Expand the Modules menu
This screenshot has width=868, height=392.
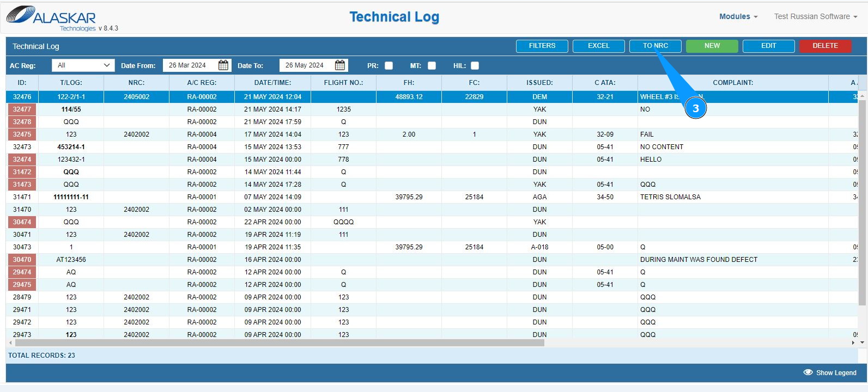coord(738,16)
